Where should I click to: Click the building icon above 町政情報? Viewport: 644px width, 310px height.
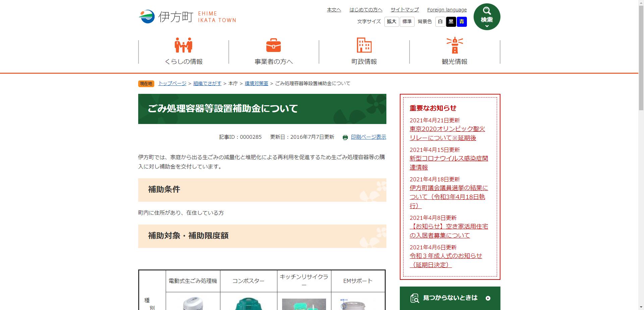click(364, 46)
